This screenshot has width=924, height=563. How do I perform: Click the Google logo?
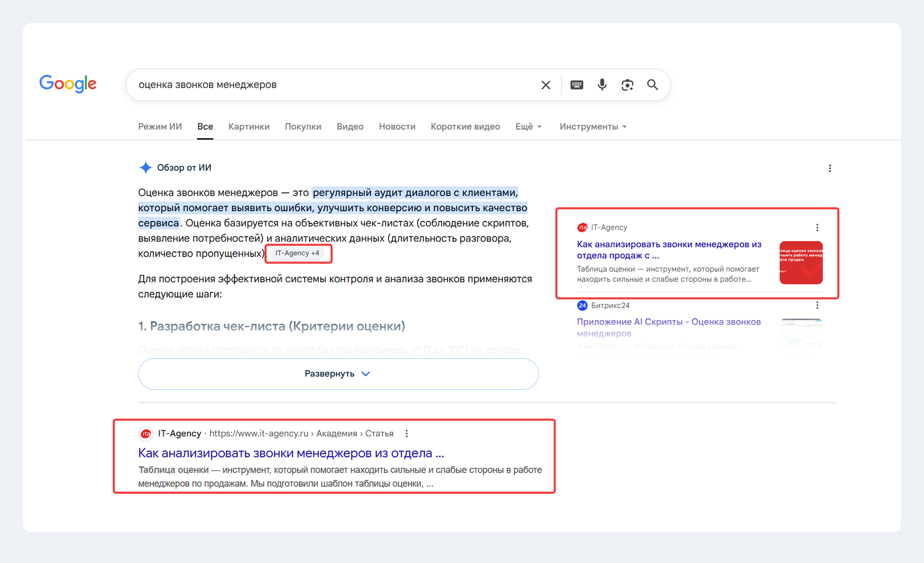[x=68, y=84]
